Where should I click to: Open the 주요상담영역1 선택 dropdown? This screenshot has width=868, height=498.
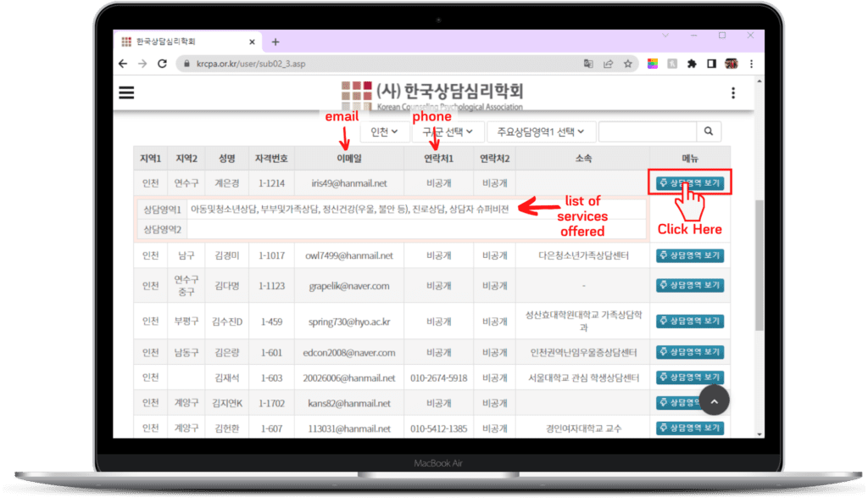click(541, 131)
